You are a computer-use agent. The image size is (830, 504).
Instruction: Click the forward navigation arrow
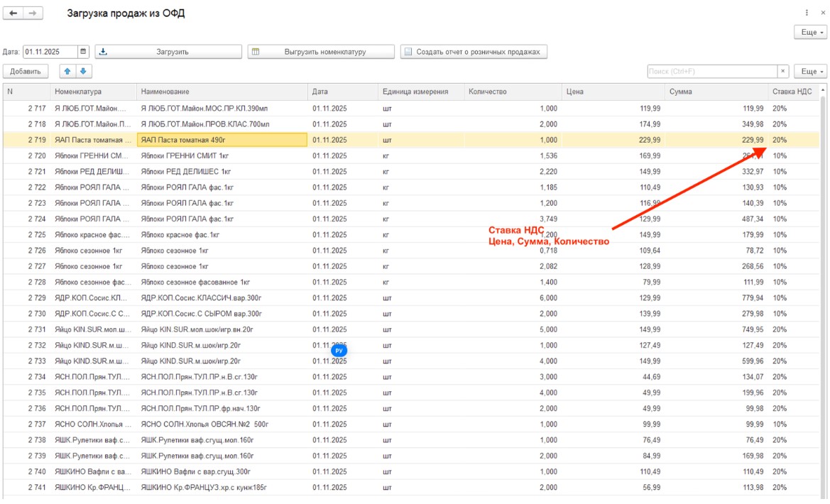(x=33, y=13)
